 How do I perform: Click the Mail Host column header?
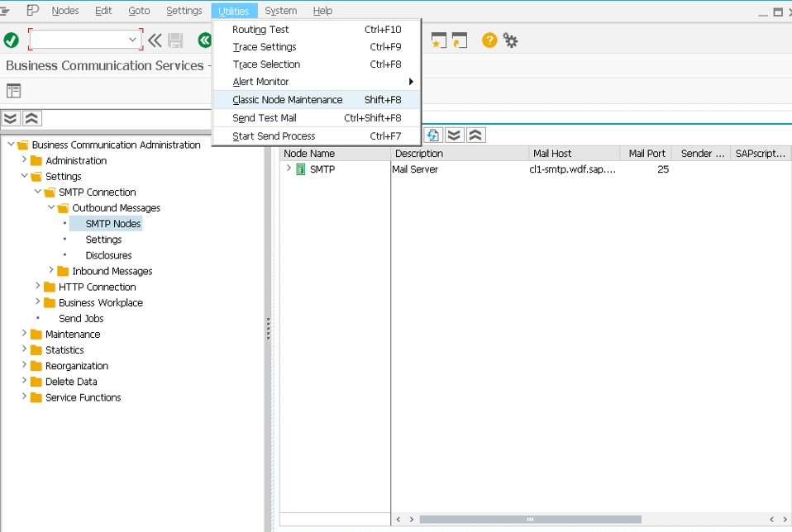pyautogui.click(x=575, y=154)
